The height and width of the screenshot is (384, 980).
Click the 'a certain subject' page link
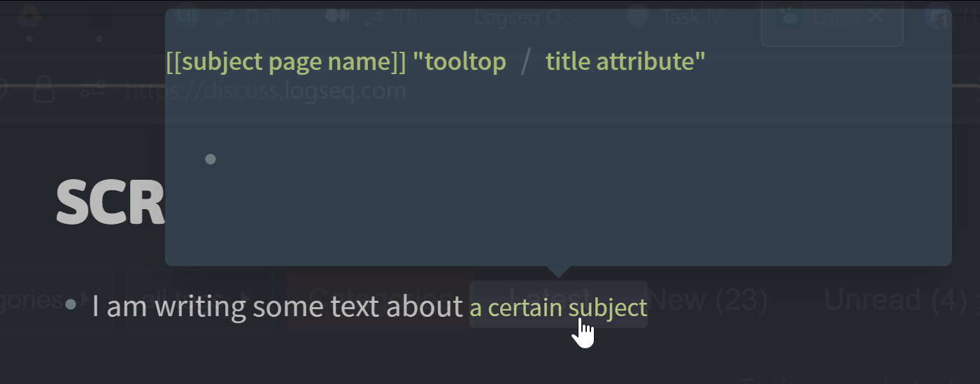click(558, 307)
